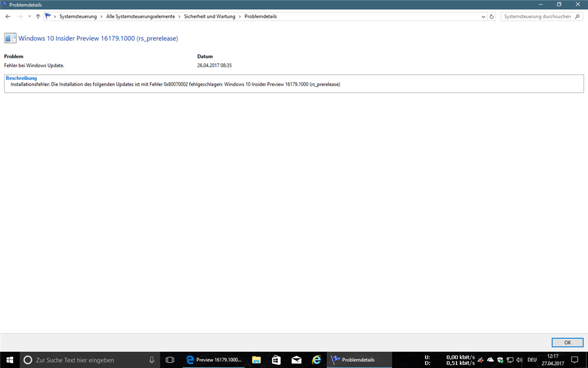Click the Windows 10 Insider Preview icon

pos(10,38)
